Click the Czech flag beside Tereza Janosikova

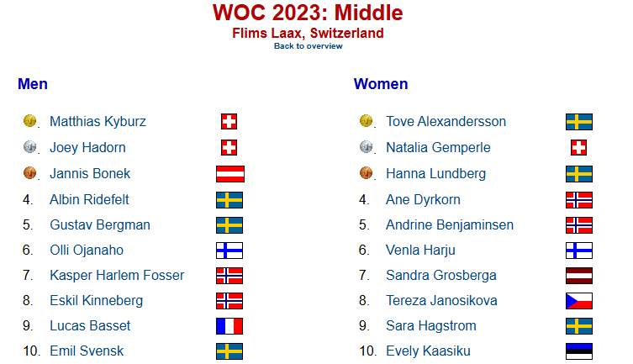(x=579, y=301)
